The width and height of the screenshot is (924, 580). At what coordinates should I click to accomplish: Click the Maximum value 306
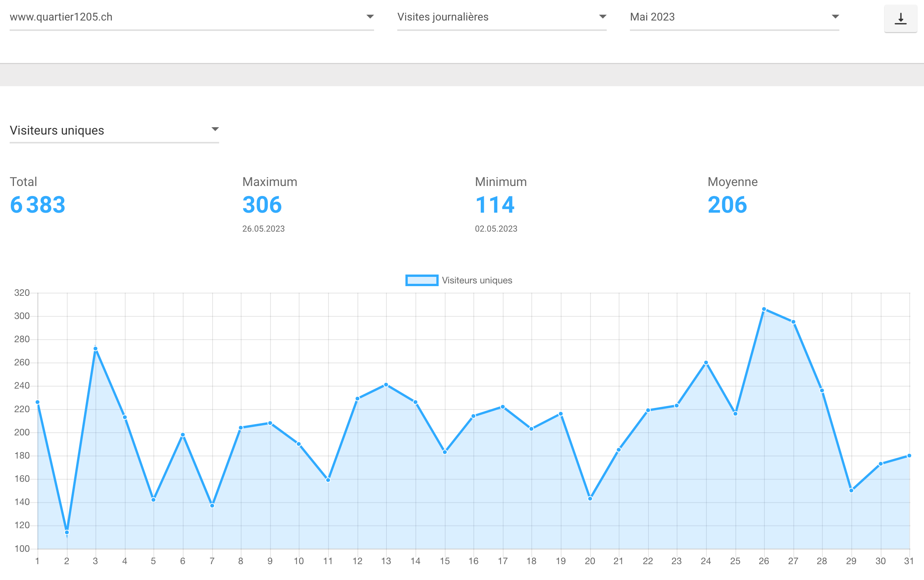tap(262, 205)
